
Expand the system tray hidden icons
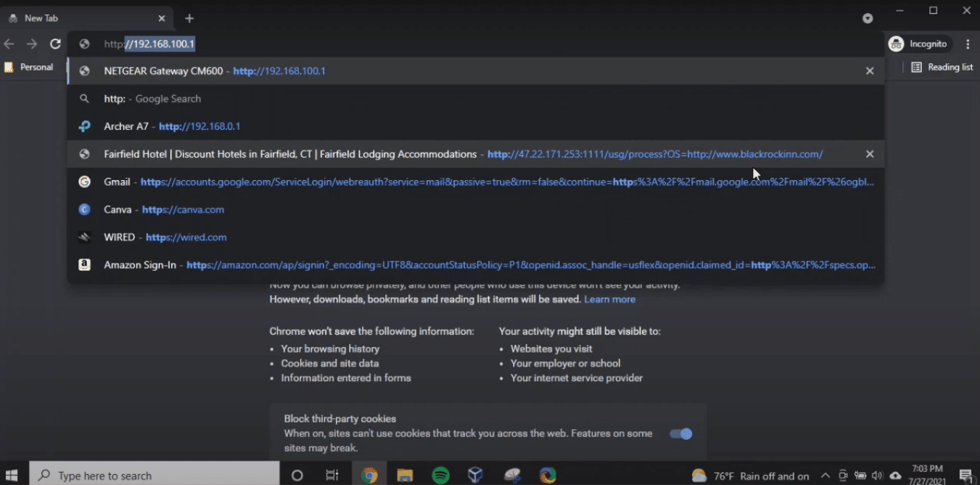point(825,476)
